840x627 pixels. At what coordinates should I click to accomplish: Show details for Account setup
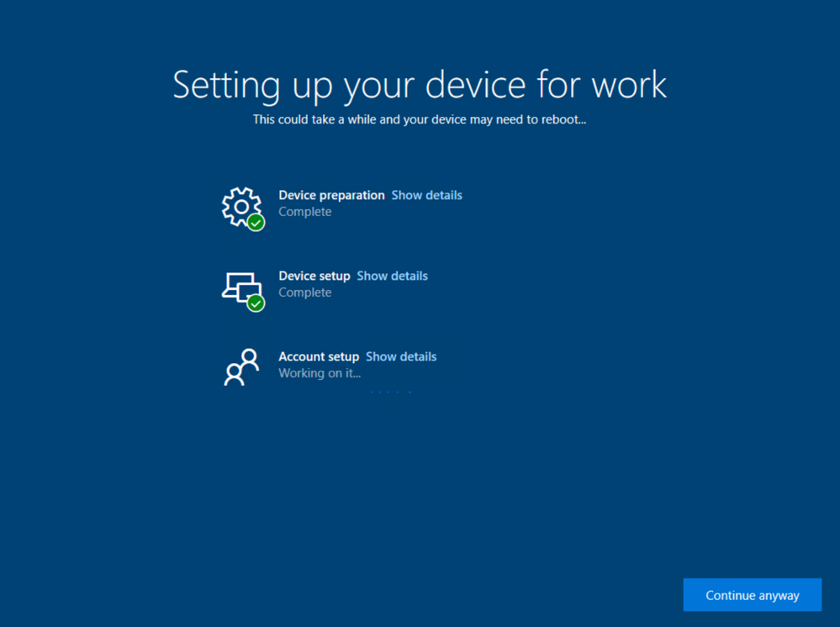[401, 357]
